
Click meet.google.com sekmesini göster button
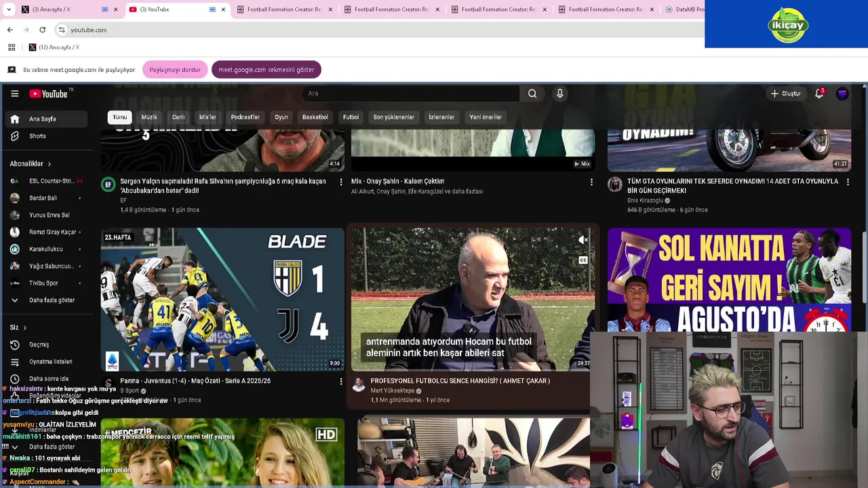pos(266,70)
